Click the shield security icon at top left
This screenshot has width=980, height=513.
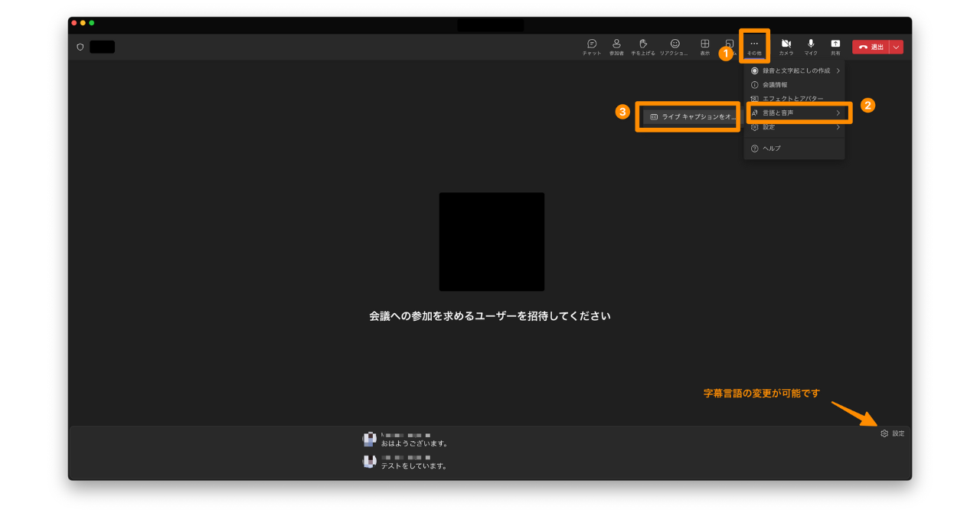80,47
